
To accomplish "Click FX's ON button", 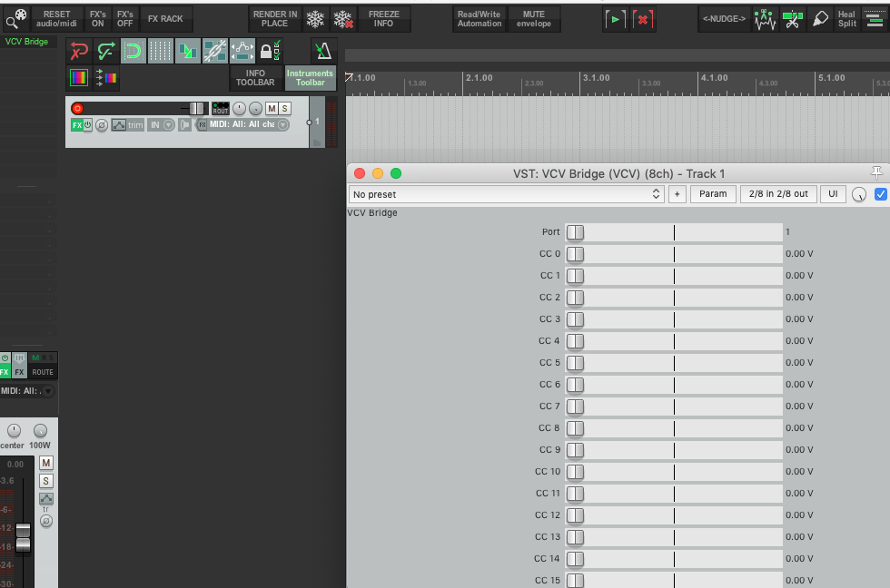I will (x=98, y=19).
